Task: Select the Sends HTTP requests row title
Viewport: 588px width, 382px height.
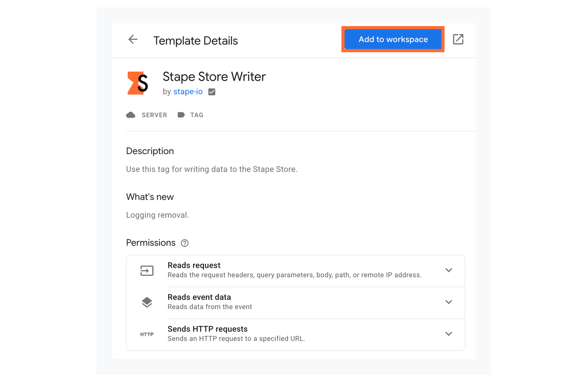Action: pos(208,329)
